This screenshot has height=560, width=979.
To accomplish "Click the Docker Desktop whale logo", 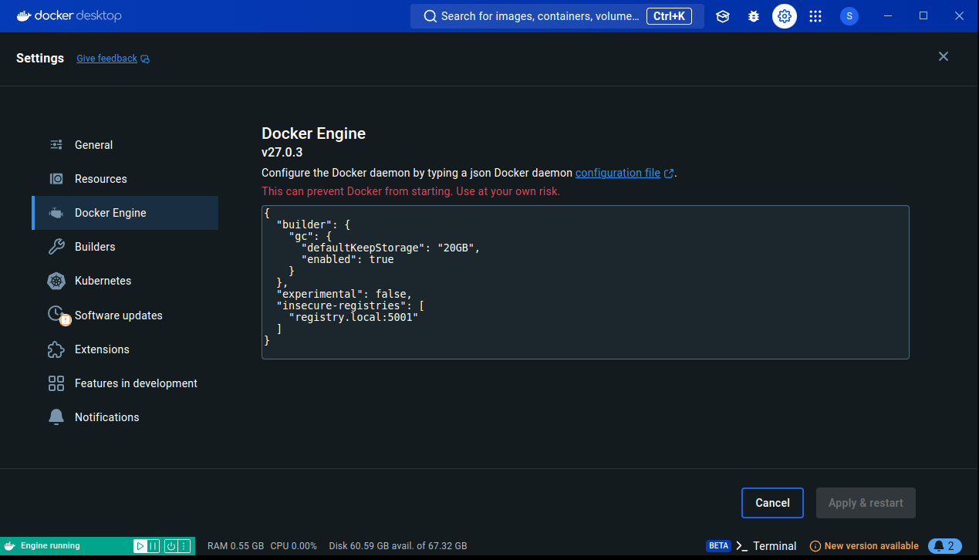I will tap(25, 15).
